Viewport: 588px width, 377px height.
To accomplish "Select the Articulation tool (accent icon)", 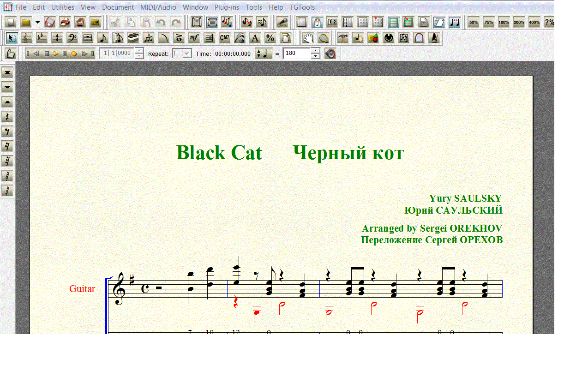I will pyautogui.click(x=179, y=38).
